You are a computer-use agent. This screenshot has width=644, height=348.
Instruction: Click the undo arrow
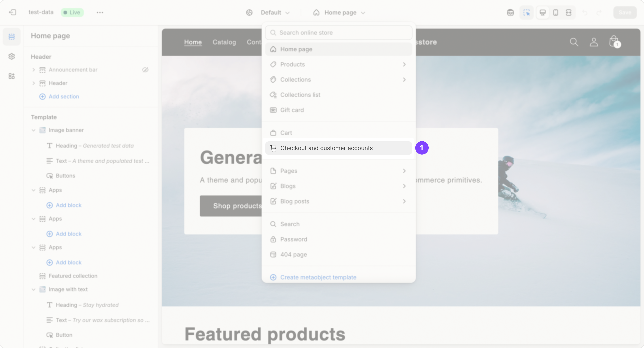(x=585, y=13)
